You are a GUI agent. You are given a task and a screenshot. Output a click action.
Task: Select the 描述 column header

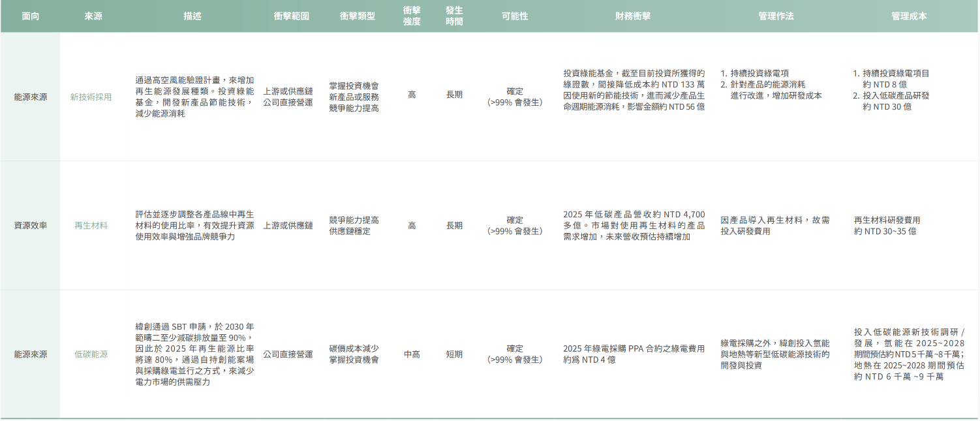pos(192,16)
